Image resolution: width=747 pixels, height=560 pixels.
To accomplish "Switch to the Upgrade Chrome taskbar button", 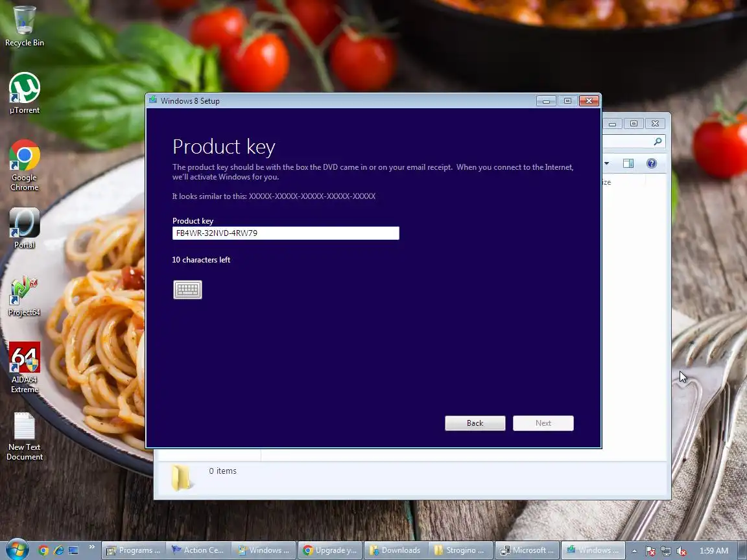I will pyautogui.click(x=330, y=550).
